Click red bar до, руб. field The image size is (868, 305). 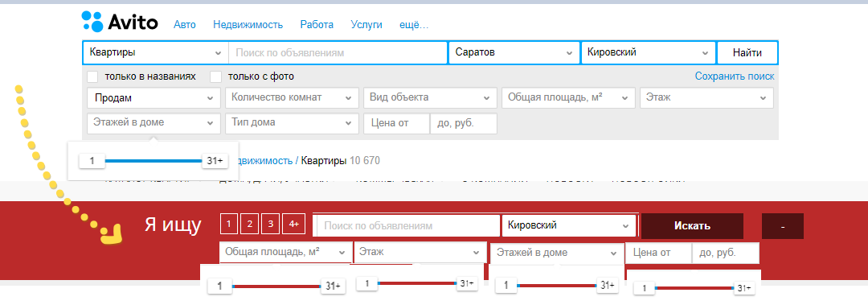tap(726, 253)
